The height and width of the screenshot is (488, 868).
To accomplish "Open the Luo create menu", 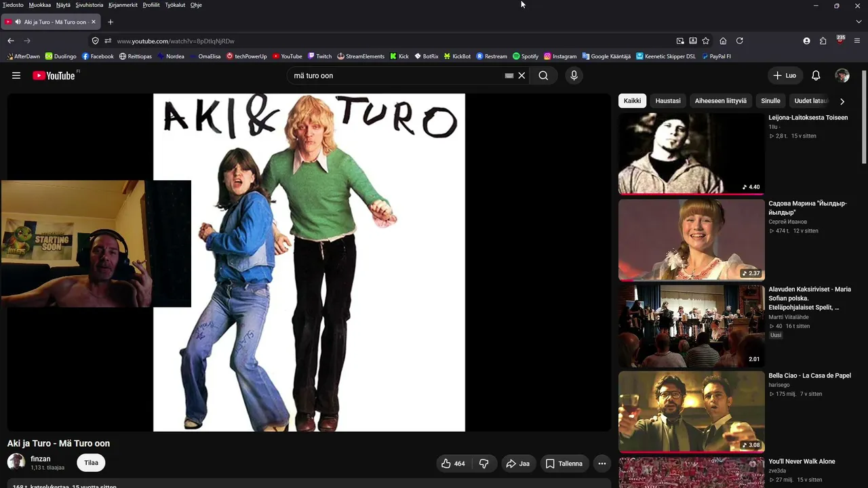I will [785, 75].
